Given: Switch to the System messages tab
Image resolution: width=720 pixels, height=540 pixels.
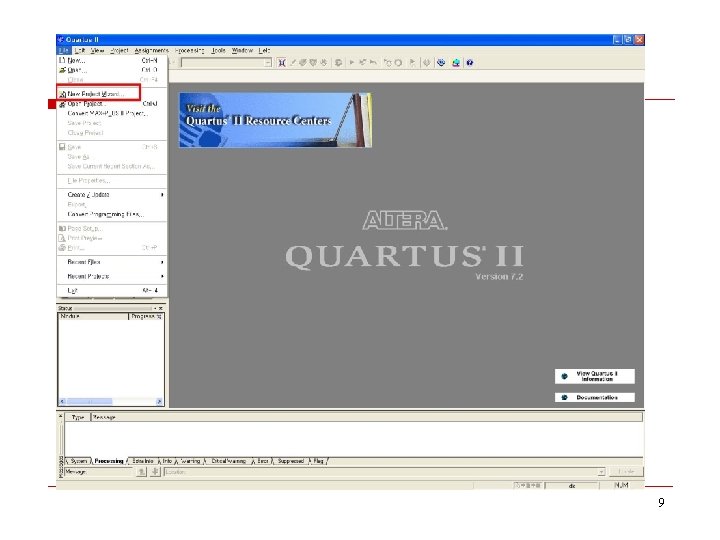Looking at the screenshot, I should (79, 461).
